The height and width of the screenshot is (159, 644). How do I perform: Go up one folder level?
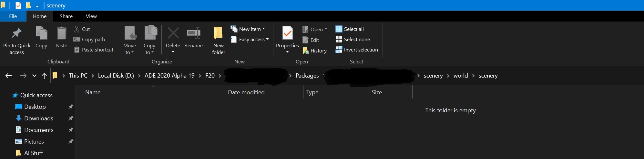[x=44, y=76]
